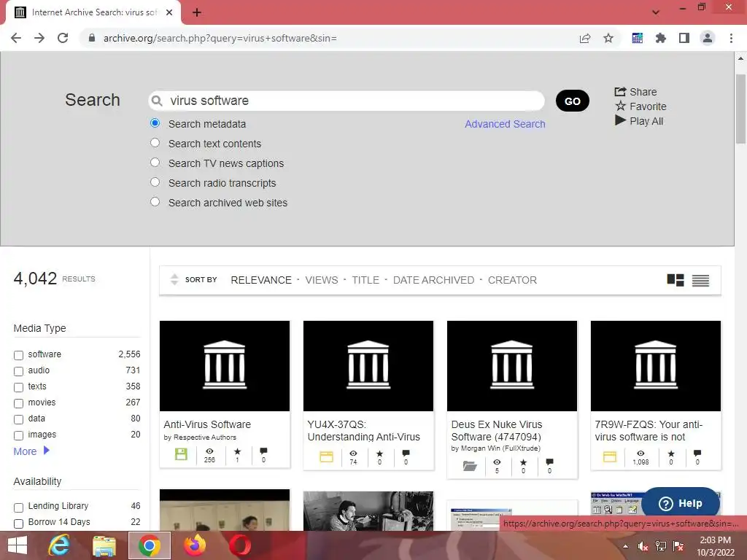The width and height of the screenshot is (747, 560).
Task: Check the images media type filter
Action: coord(18,436)
